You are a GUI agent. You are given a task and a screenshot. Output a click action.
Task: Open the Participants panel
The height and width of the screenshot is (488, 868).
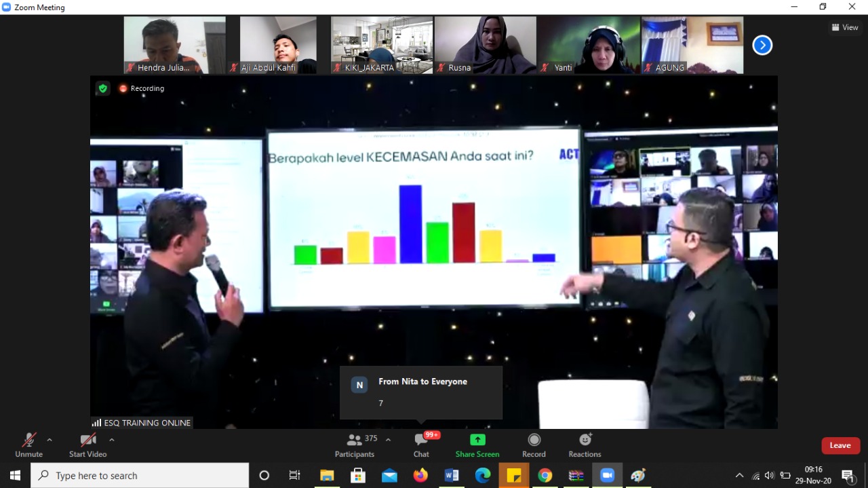tap(355, 445)
